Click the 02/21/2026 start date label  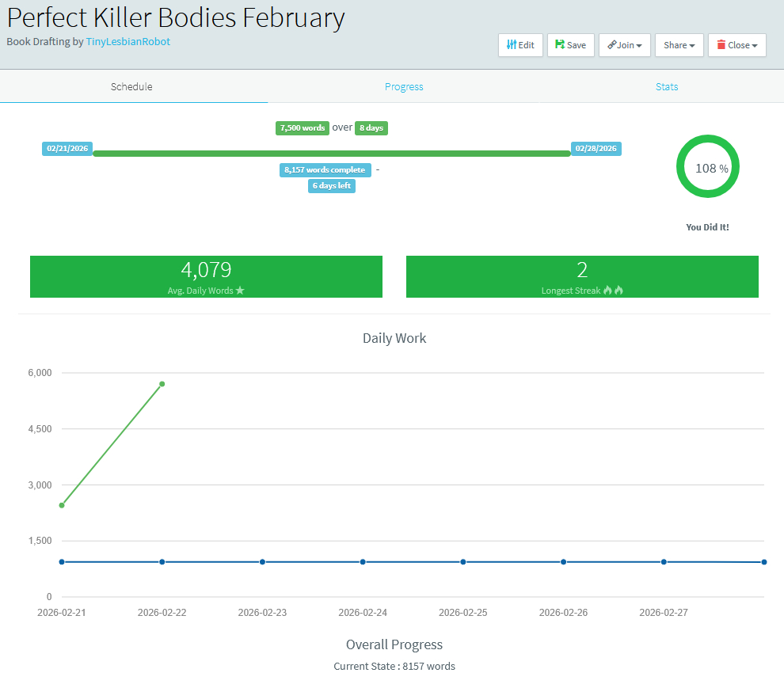[x=67, y=149]
